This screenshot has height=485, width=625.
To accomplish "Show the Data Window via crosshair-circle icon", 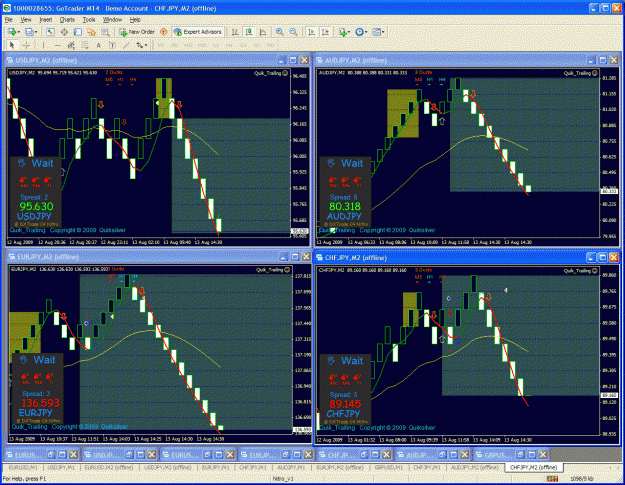I will tap(64, 32).
